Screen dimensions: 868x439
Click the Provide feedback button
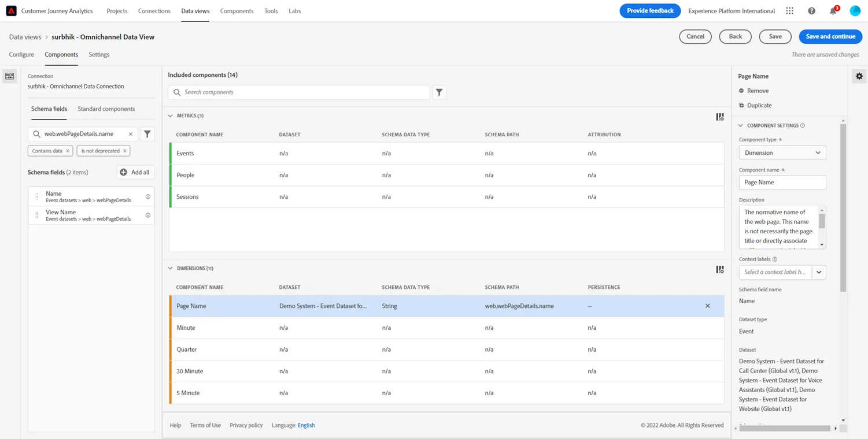[x=650, y=11]
